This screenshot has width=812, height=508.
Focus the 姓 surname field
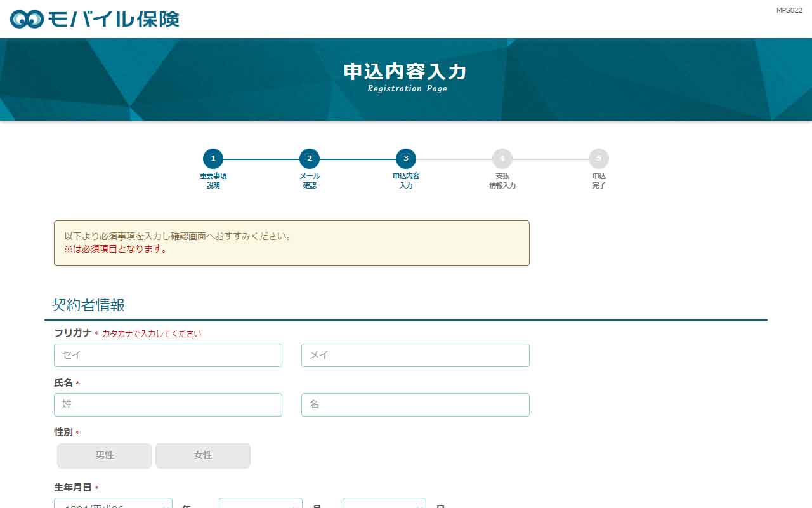pos(168,404)
